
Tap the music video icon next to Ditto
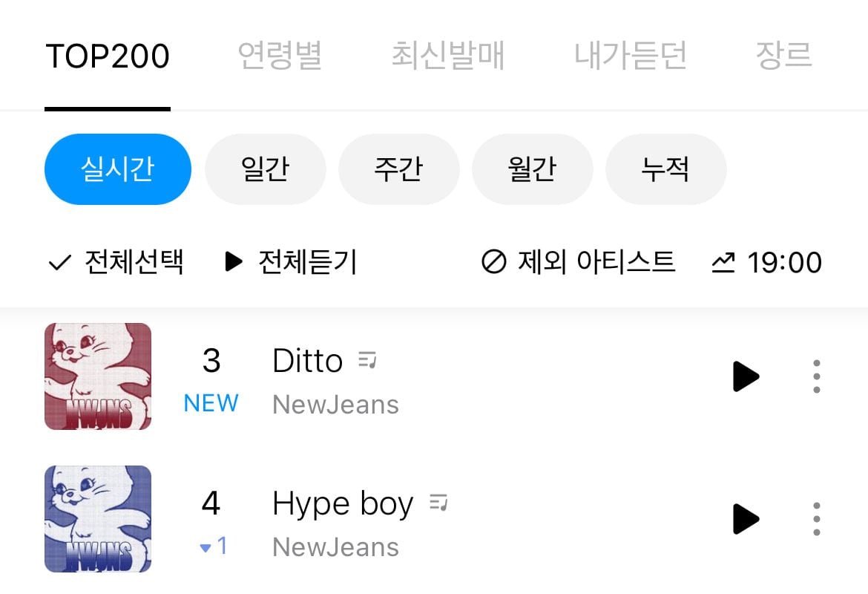pyautogui.click(x=369, y=359)
